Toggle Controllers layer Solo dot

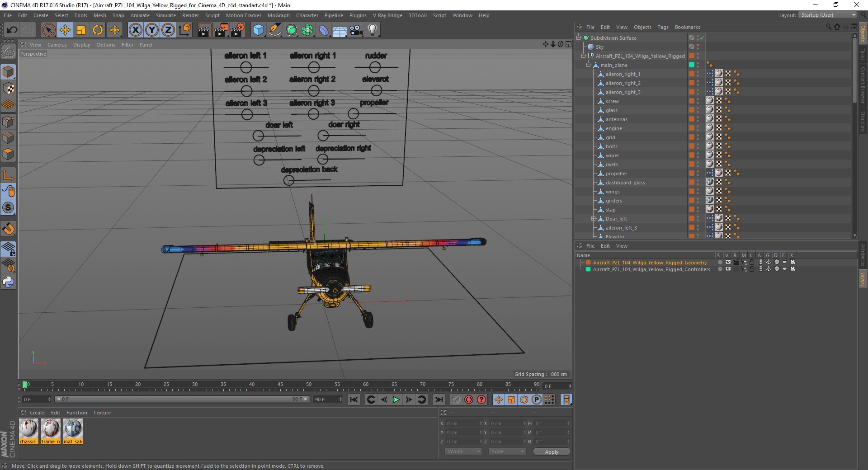pos(720,269)
